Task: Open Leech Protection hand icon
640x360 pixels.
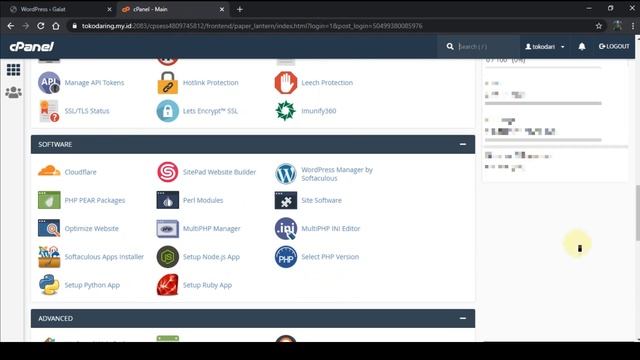Action: (286, 83)
